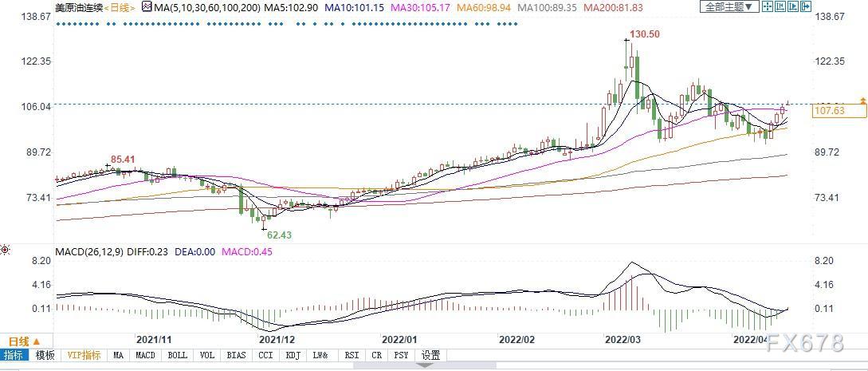Select the VOL indicator tab

coord(207,356)
